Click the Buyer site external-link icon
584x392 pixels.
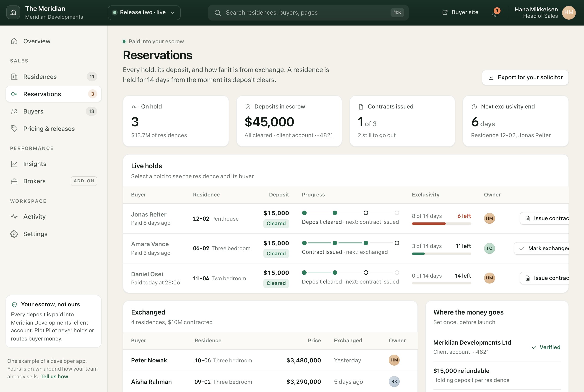(445, 13)
